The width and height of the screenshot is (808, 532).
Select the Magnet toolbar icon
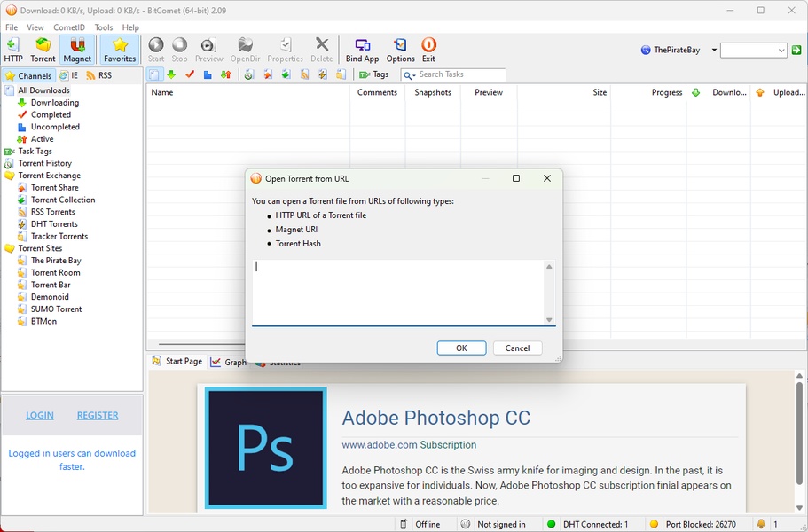(x=77, y=50)
